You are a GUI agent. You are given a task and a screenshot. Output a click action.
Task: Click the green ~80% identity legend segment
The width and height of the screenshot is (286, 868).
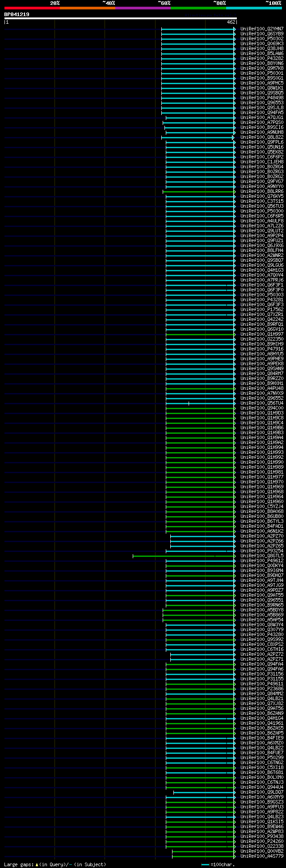point(198,8)
